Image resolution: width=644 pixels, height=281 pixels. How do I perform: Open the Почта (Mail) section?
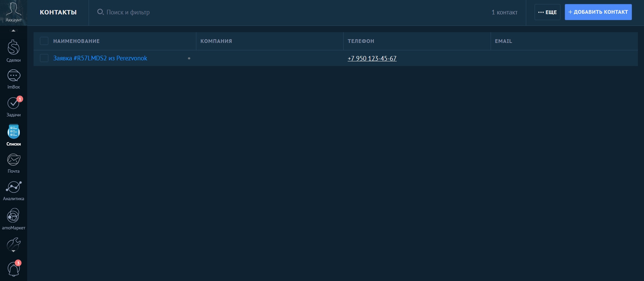tap(13, 163)
